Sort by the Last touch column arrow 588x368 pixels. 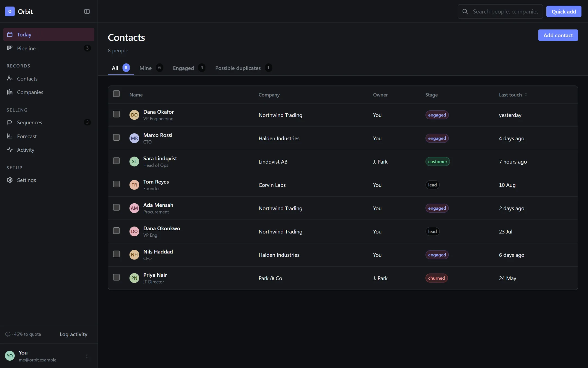(x=526, y=95)
